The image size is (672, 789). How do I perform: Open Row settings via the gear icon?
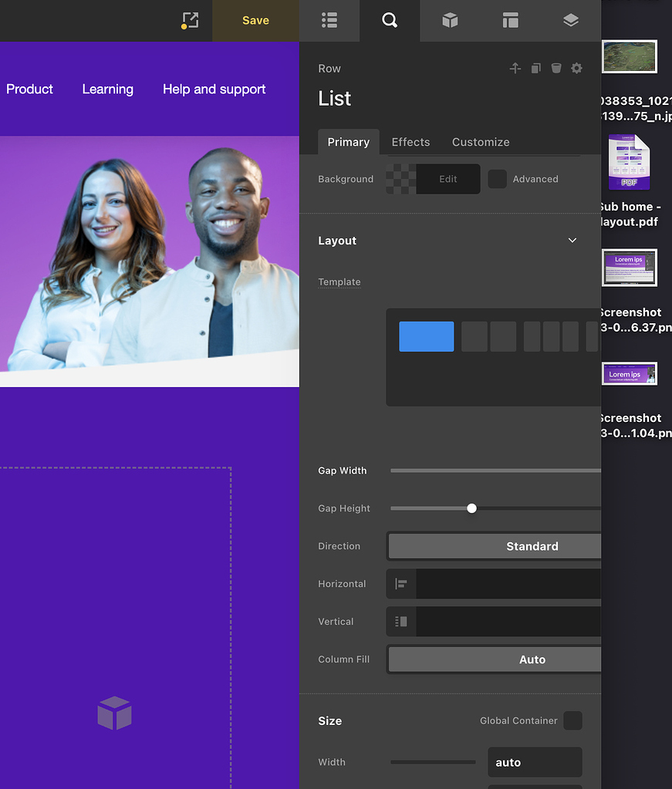[x=576, y=68]
